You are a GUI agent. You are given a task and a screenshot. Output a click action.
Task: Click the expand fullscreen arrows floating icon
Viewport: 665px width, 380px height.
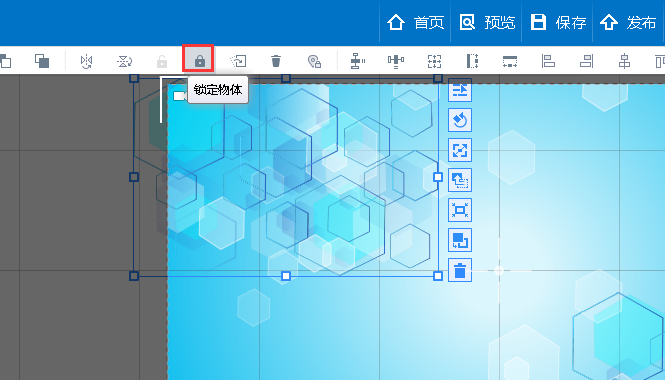pyautogui.click(x=460, y=150)
